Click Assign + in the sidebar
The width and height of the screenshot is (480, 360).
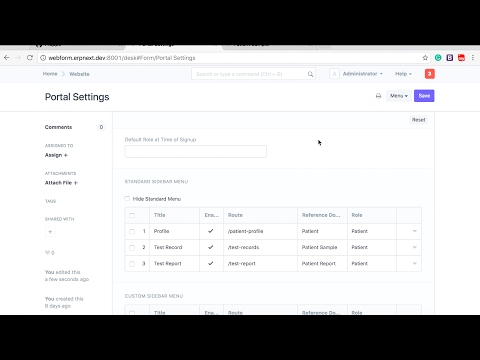pos(56,155)
